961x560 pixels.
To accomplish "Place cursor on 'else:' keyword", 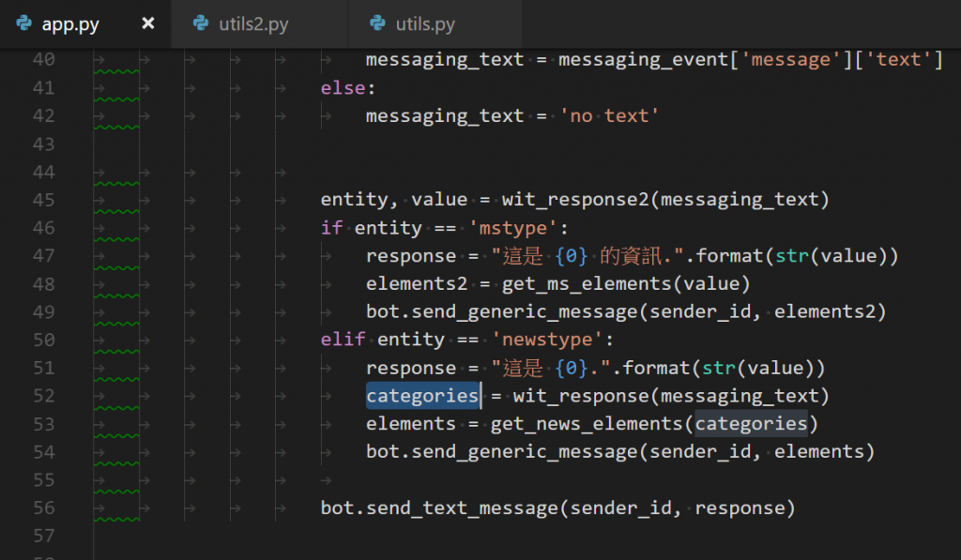I will pos(347,87).
